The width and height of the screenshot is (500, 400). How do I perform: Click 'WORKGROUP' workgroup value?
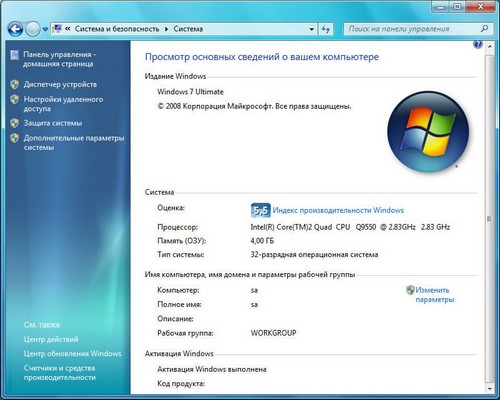[x=273, y=333]
